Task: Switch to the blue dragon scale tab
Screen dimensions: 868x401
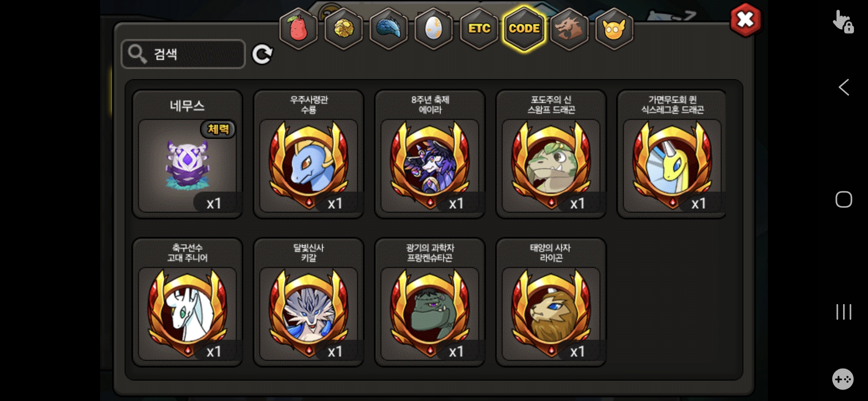Action: point(389,29)
